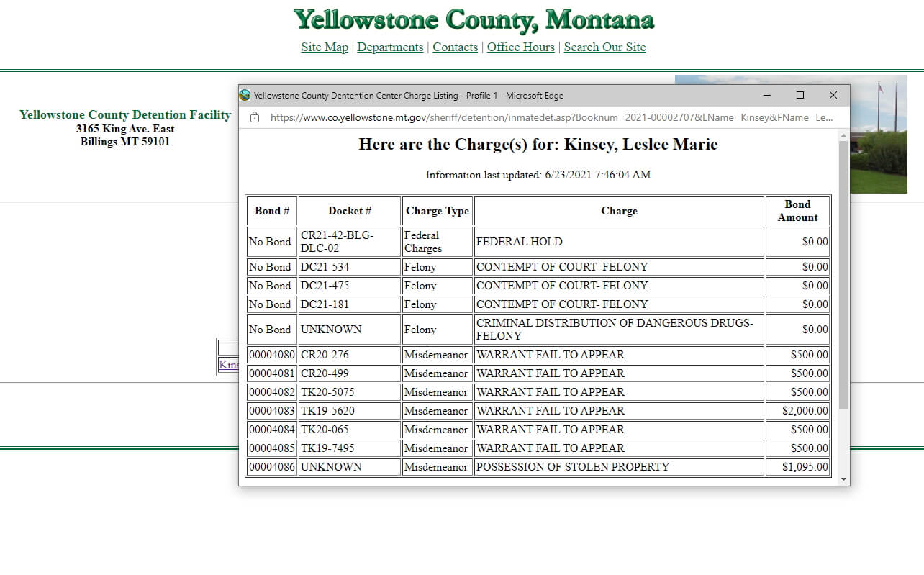924x575 pixels.
Task: Open the Site Map link
Action: click(325, 47)
